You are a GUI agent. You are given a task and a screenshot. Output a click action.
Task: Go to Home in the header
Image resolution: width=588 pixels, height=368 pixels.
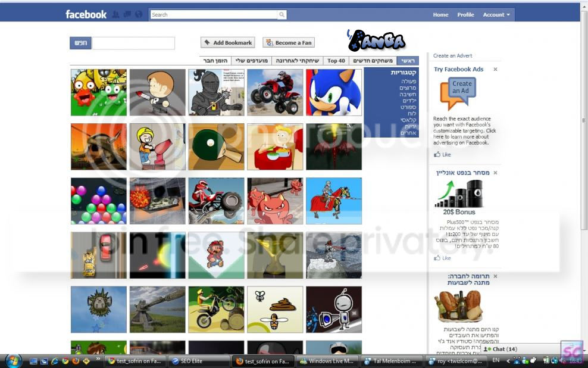click(x=440, y=15)
